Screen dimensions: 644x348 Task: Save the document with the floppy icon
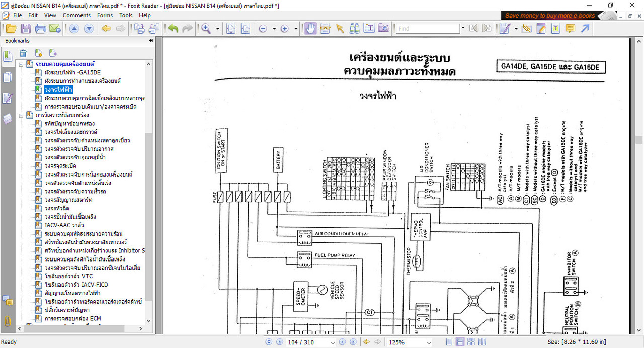pyautogui.click(x=26, y=29)
